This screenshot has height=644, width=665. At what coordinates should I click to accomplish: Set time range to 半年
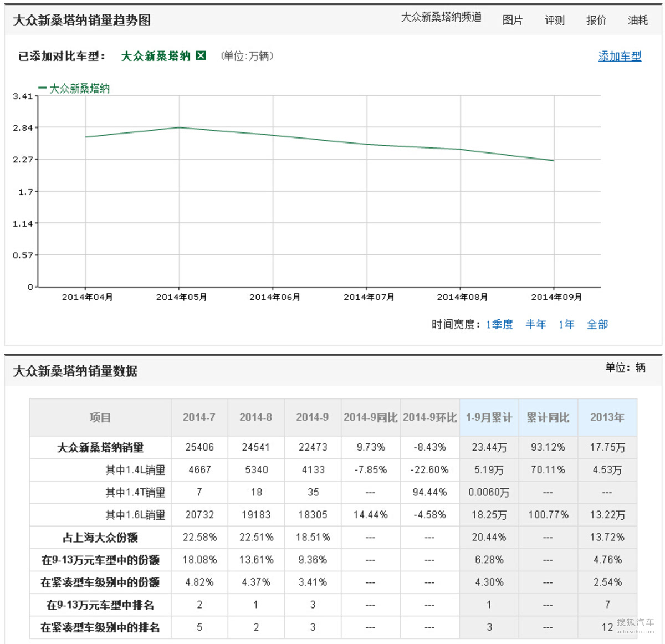(x=536, y=324)
